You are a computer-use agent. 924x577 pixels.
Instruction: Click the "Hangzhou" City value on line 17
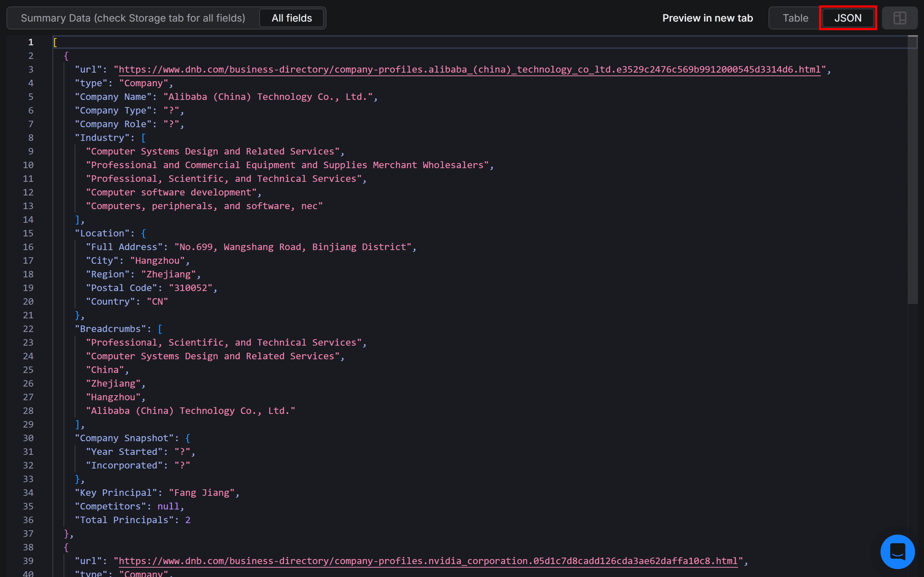[157, 260]
